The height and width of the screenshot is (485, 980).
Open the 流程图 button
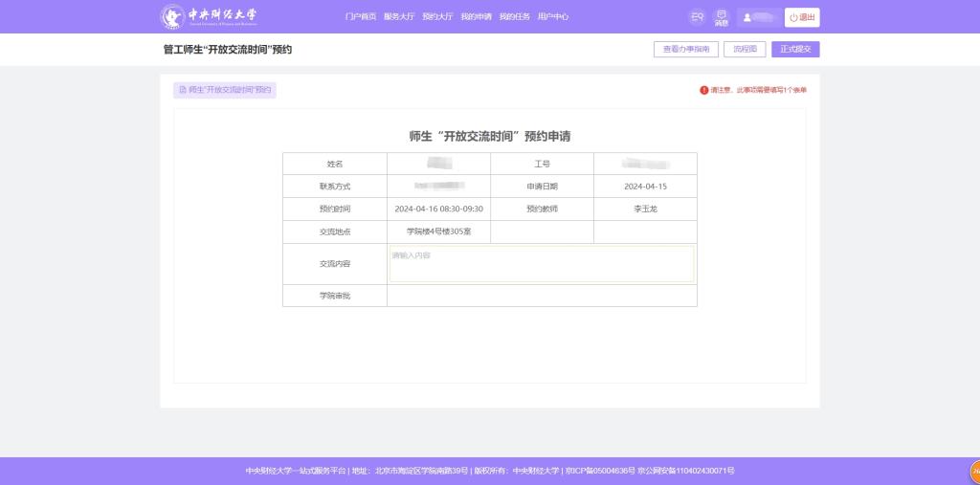pos(745,49)
